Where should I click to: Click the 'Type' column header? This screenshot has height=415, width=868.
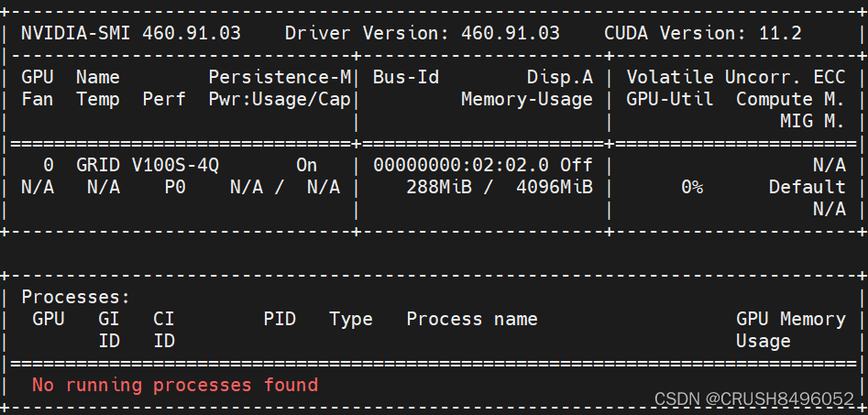[351, 319]
